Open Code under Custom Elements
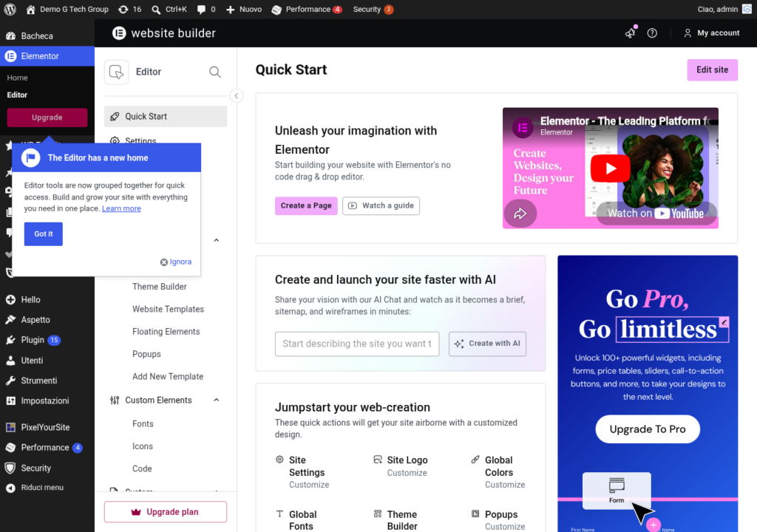The height and width of the screenshot is (532, 757). pyautogui.click(x=142, y=468)
